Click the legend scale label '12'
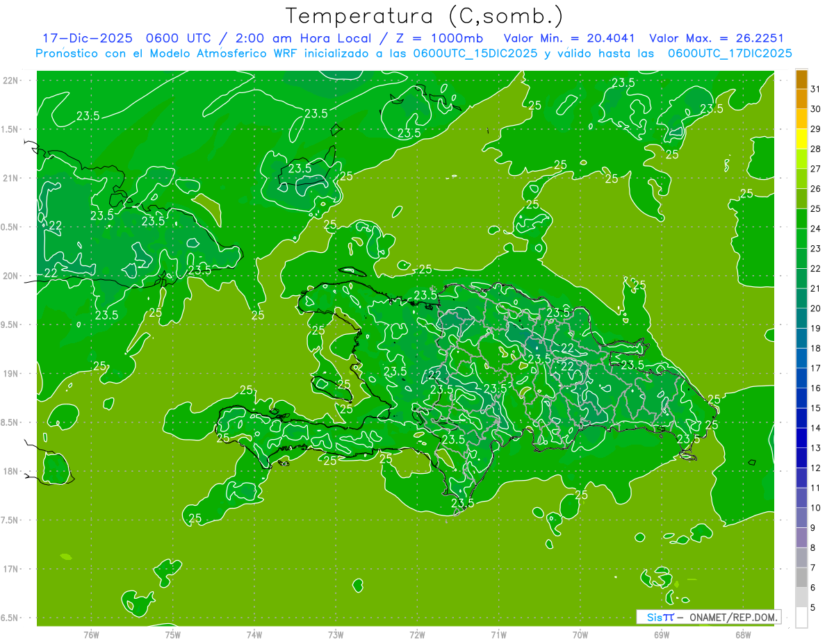 pos(815,468)
